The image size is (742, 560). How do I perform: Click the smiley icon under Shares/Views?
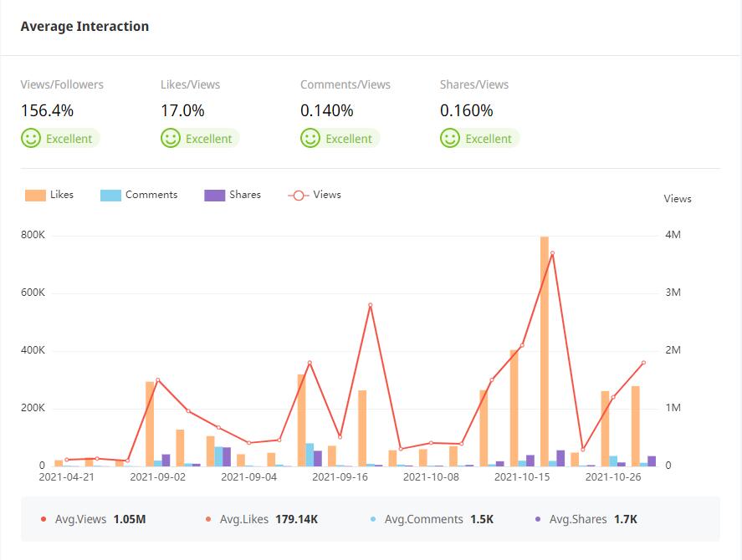pyautogui.click(x=450, y=138)
